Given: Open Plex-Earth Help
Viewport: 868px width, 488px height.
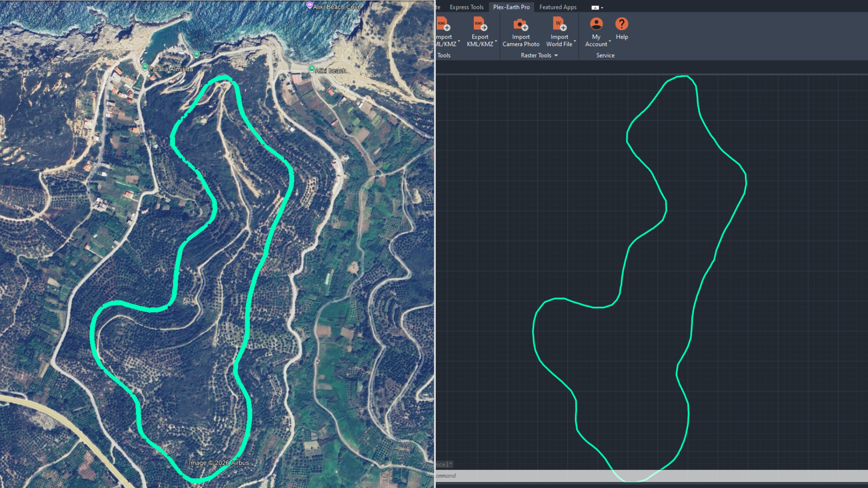Looking at the screenshot, I should pos(622,24).
